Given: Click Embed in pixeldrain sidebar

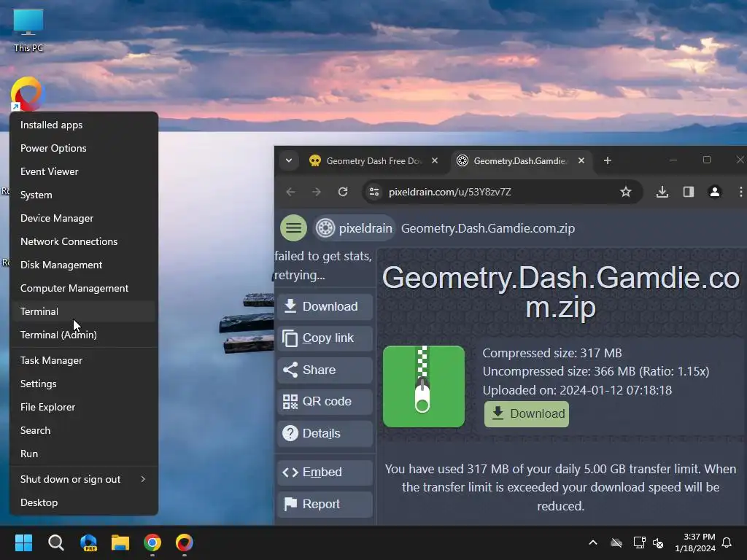Looking at the screenshot, I should (325, 472).
